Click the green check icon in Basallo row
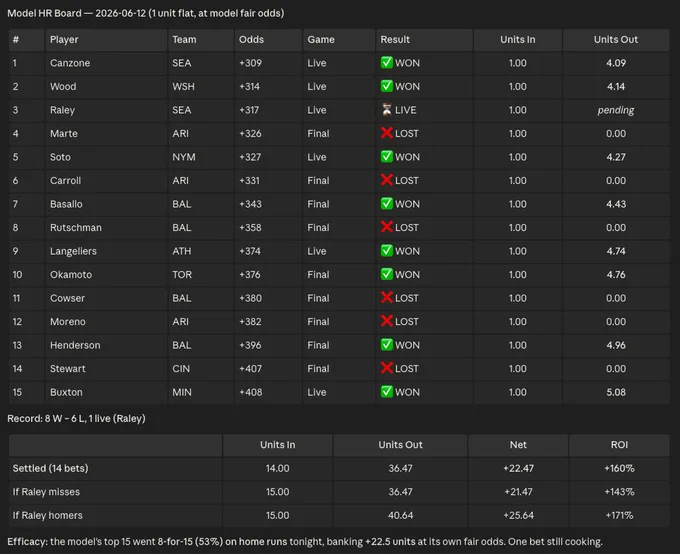This screenshot has height=554, width=680. (387, 203)
